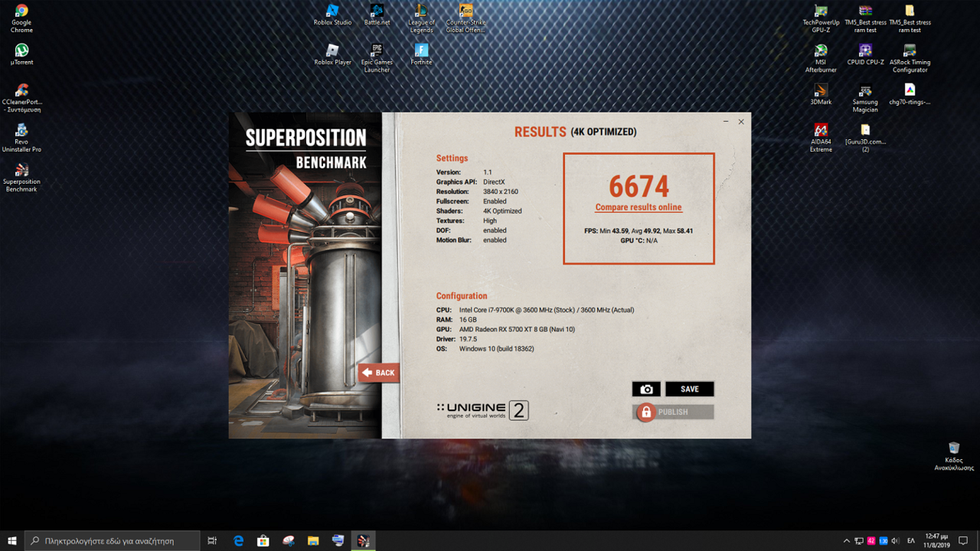Open Superposition Benchmark desktop shortcut

[21, 178]
